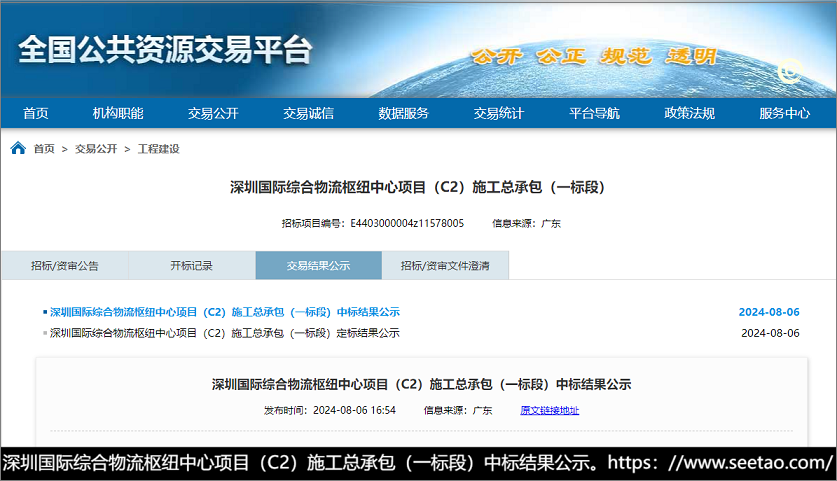Screen dimensions: 837x481
Task: Click 工程建设 in the breadcrumb path
Action: 158,149
